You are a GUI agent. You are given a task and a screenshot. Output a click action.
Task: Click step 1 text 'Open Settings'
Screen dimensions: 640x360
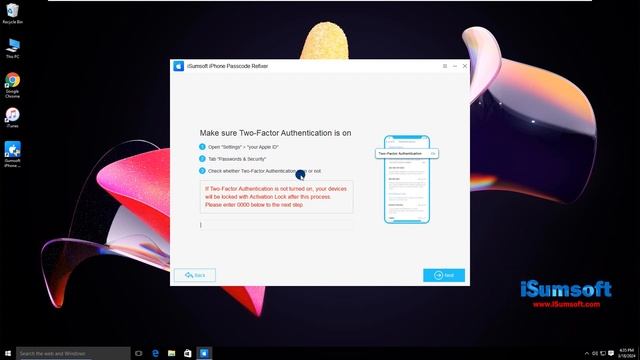tap(243, 147)
